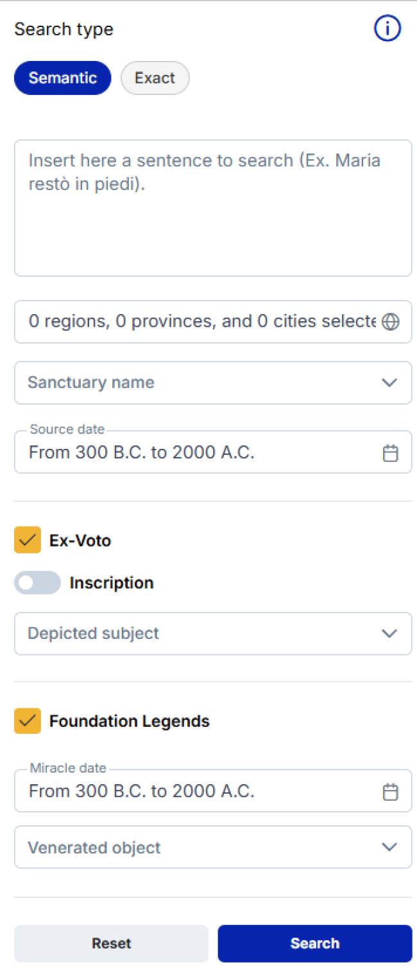Viewport: 417px width, 980px height.
Task: Click the search type info icon
Action: tap(387, 30)
